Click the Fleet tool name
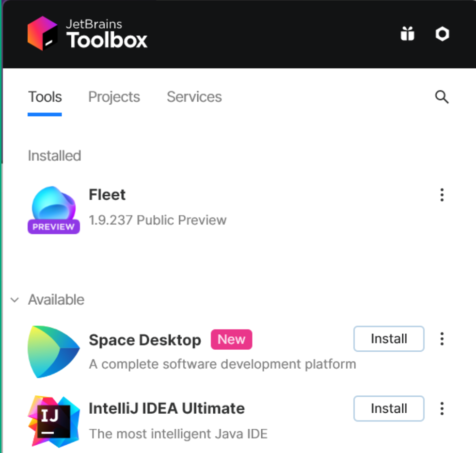 tap(107, 194)
